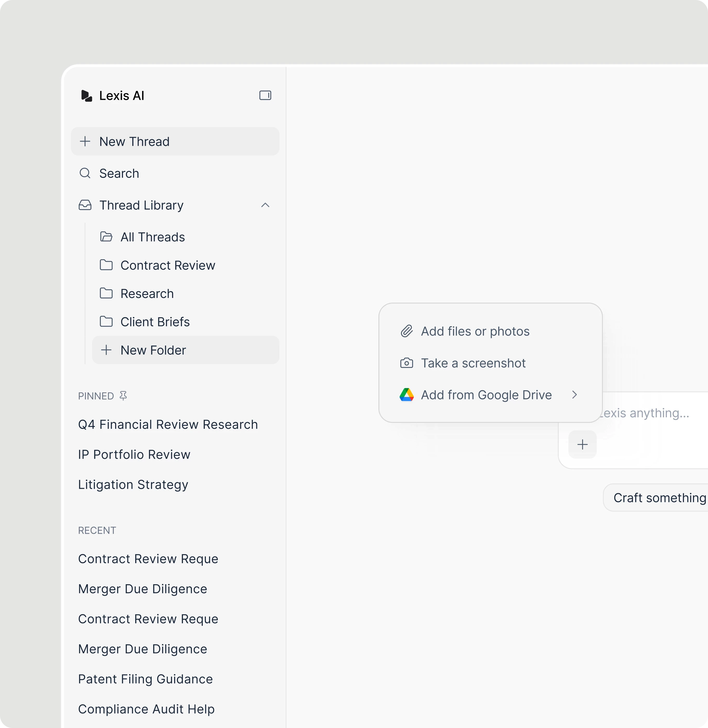
Task: Open recent thread Patent Filing Guidance
Action: click(x=145, y=679)
